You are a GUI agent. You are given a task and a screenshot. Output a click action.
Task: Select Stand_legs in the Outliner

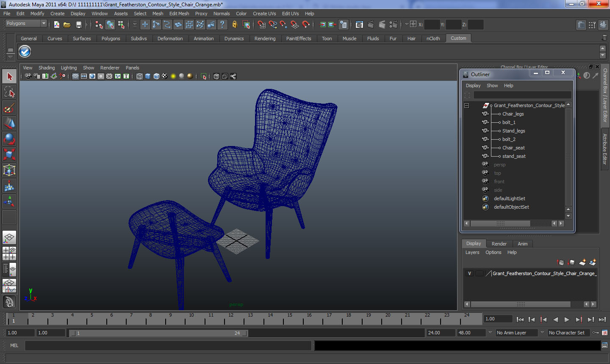tap(513, 131)
